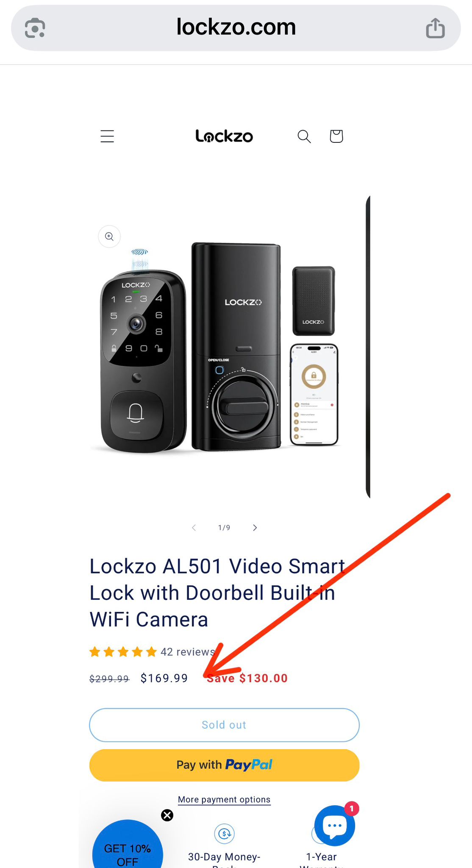
Task: Go to previous product image
Action: click(x=194, y=528)
